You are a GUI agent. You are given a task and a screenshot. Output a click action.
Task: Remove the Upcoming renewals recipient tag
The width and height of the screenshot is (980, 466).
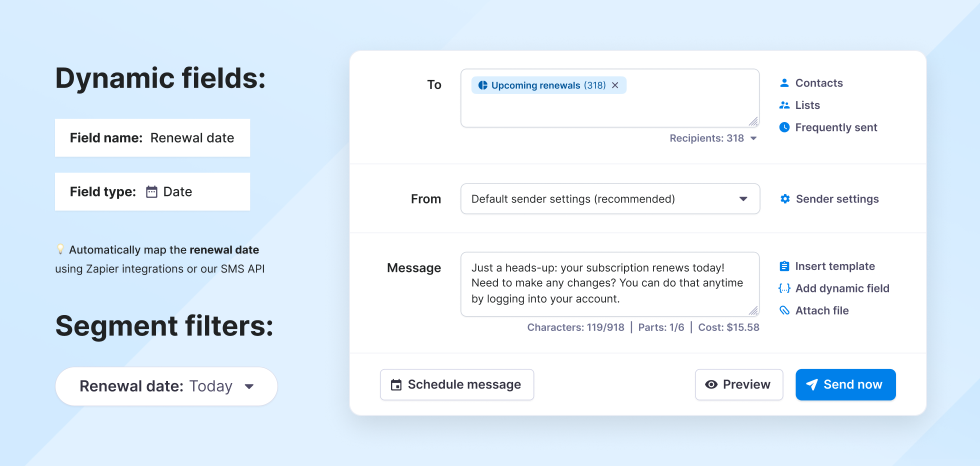(x=615, y=85)
